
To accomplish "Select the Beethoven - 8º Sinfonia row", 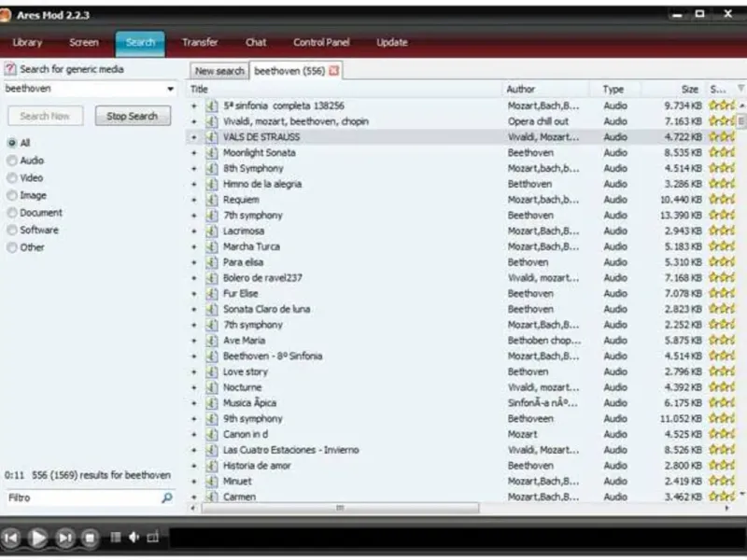I will pos(460,357).
